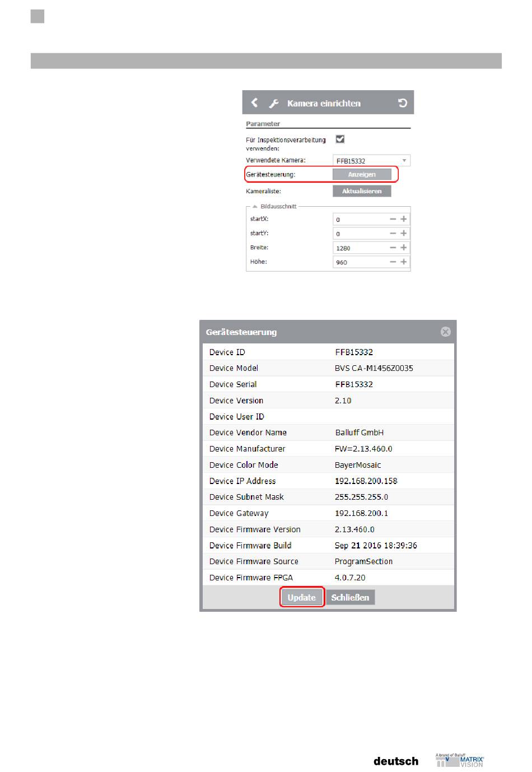The image size is (532, 772).
Task: Increase startX with the plus icon
Action: [x=403, y=219]
